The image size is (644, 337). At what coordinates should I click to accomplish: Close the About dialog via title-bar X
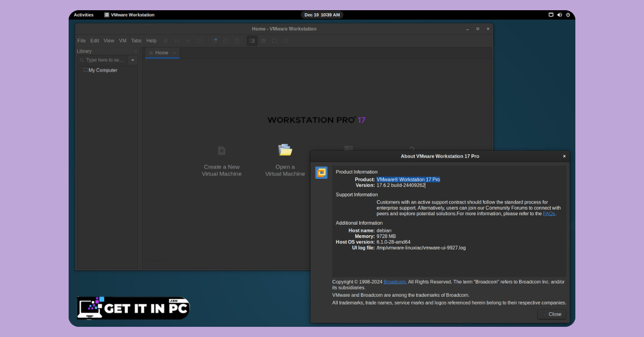[x=564, y=156]
